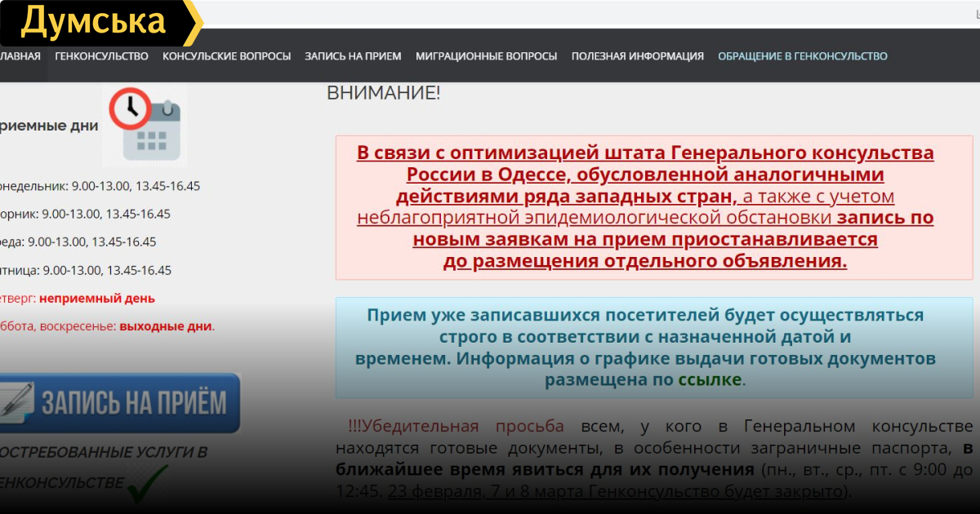
Task: Select КОНСУЛЬСКИЕ ВОПРОСЫ in navigation bar
Action: (226, 56)
